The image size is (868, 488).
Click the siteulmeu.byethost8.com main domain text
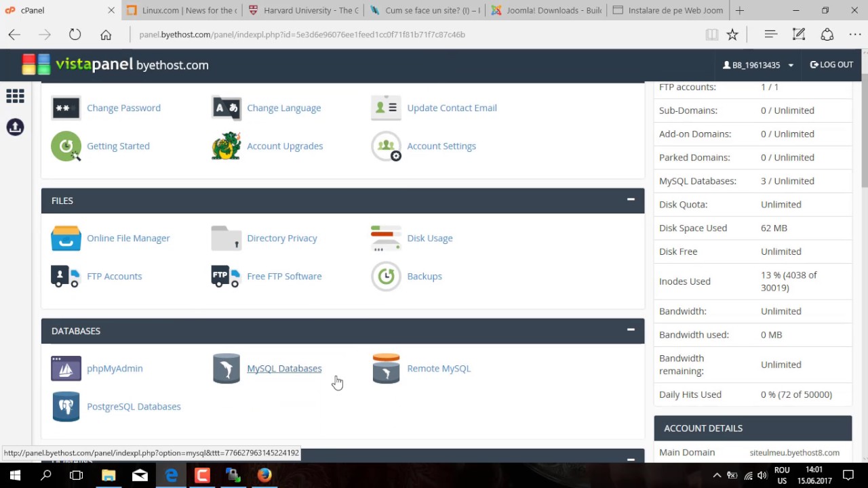(794, 452)
